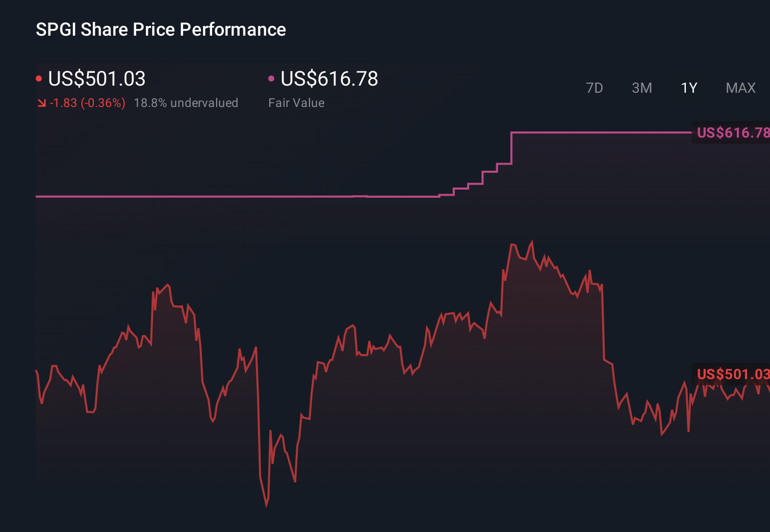The height and width of the screenshot is (532, 770).
Task: Switch to the 7D time range
Action: click(595, 88)
